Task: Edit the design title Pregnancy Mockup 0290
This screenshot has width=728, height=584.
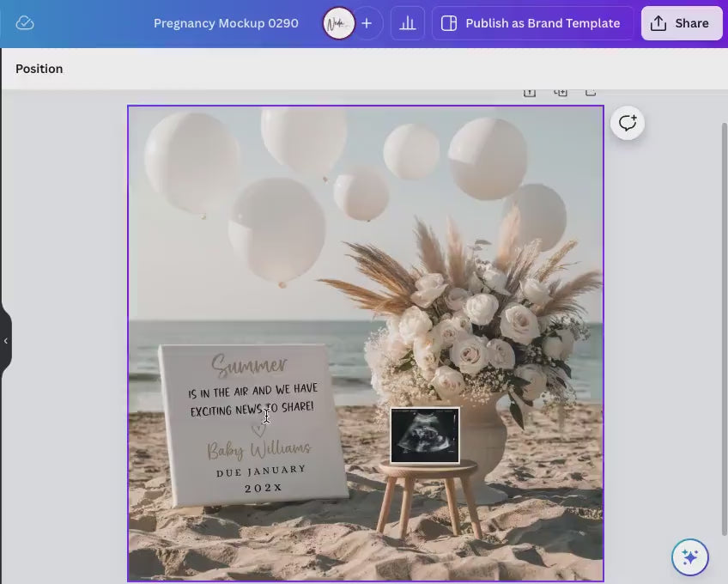Action: (x=226, y=23)
